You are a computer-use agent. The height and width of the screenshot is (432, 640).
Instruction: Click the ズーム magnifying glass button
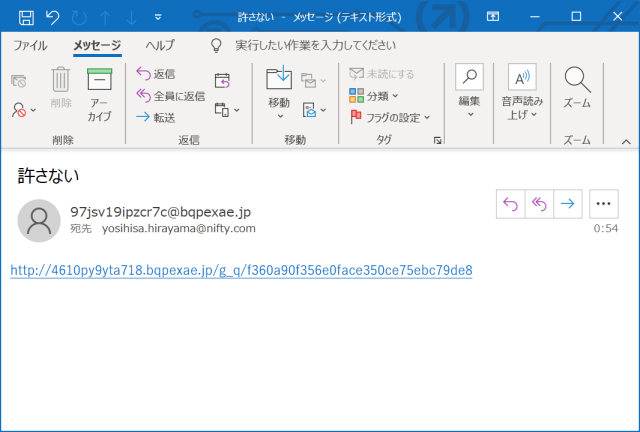pos(577,87)
